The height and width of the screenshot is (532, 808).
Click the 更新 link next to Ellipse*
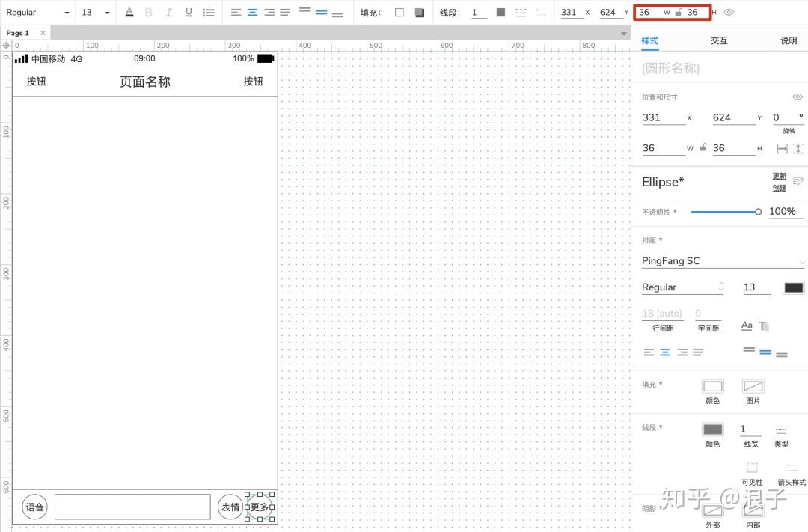tap(779, 177)
